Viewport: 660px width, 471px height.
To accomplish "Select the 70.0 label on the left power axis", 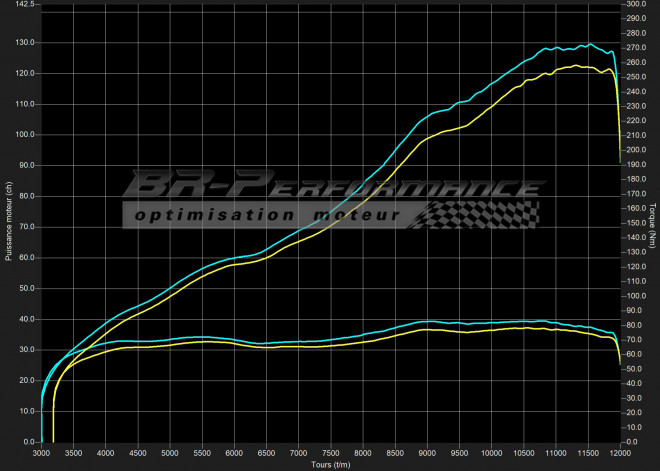I will pyautogui.click(x=26, y=227).
